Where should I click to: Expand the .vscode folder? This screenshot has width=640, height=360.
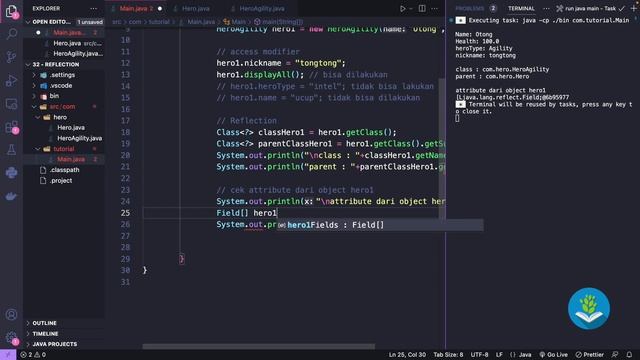point(34,86)
